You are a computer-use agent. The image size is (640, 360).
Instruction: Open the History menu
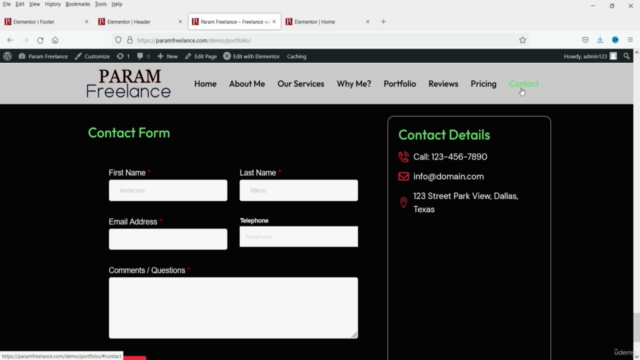[x=53, y=4]
